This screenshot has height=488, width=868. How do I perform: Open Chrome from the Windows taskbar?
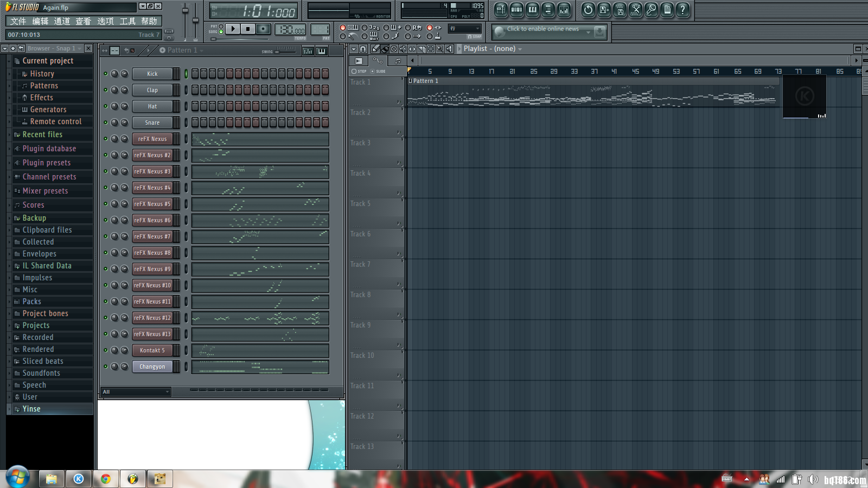(x=106, y=479)
